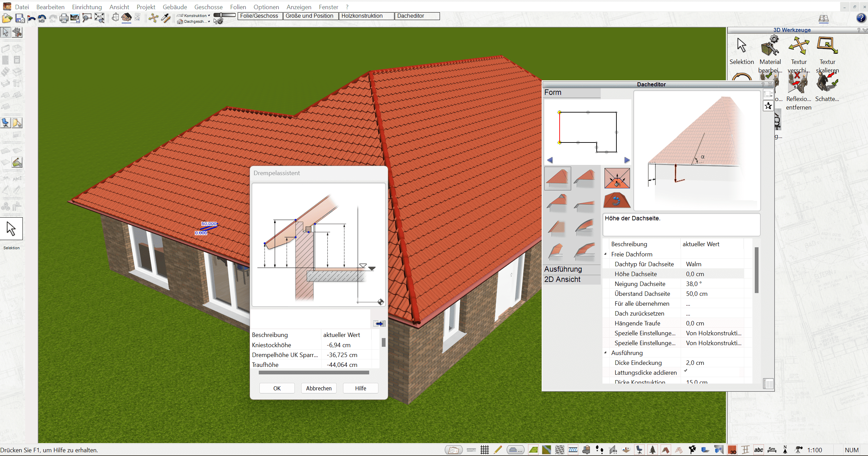Save the view as a picture
This screenshot has width=868, height=456.
tap(75, 18)
